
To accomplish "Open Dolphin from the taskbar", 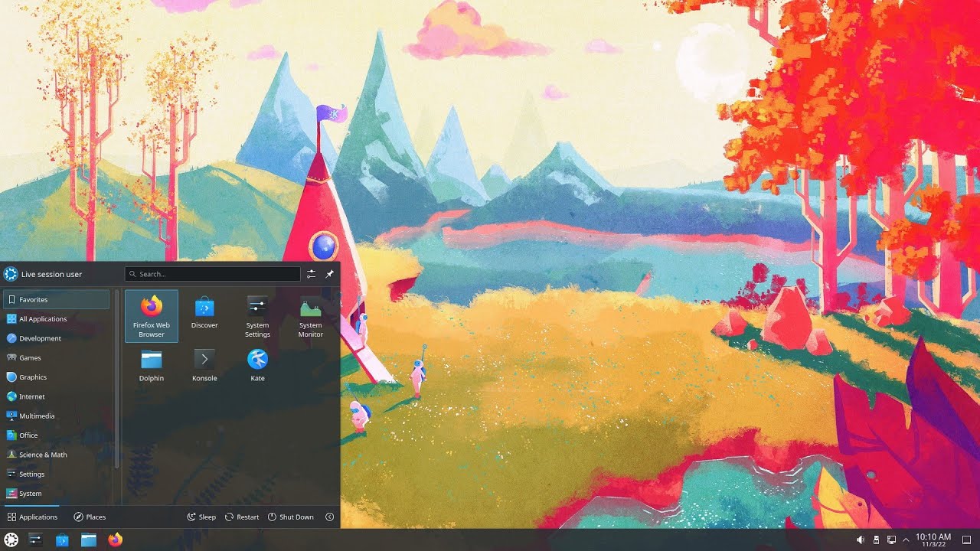I will tap(89, 540).
